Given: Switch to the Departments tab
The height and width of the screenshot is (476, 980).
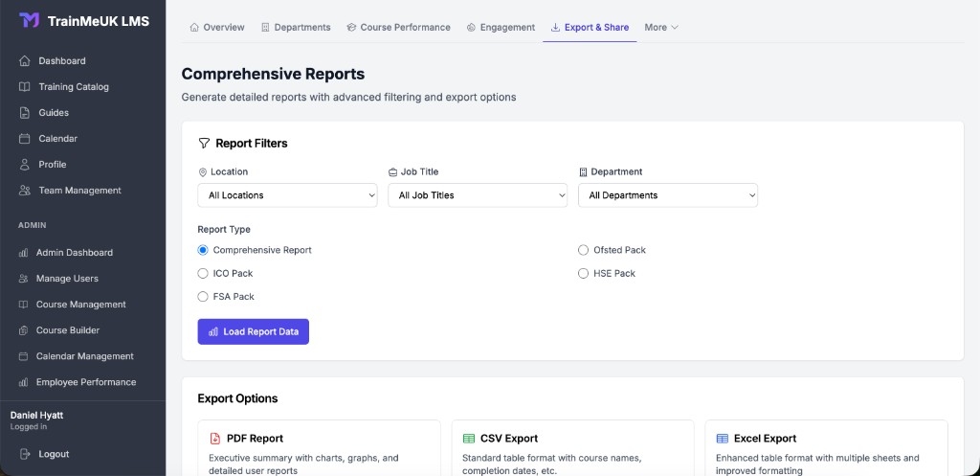Looking at the screenshot, I should (296, 28).
